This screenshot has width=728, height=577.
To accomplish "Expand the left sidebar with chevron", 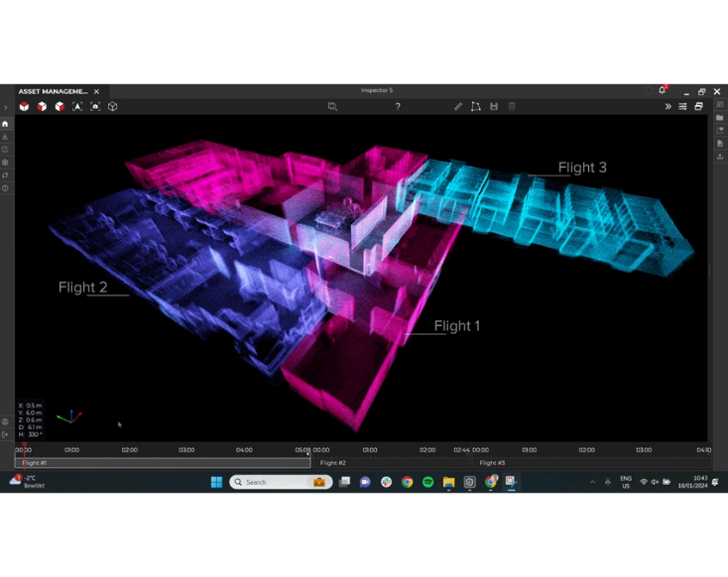I will (6, 107).
